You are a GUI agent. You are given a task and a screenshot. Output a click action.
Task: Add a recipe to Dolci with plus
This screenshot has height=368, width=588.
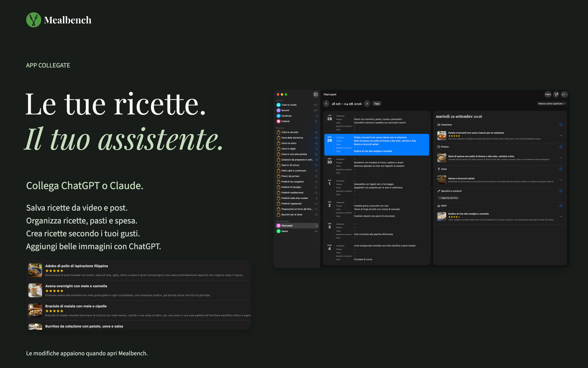[x=561, y=206]
